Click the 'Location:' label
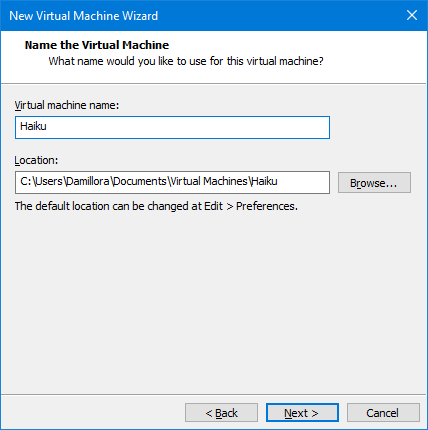 (x=36, y=160)
